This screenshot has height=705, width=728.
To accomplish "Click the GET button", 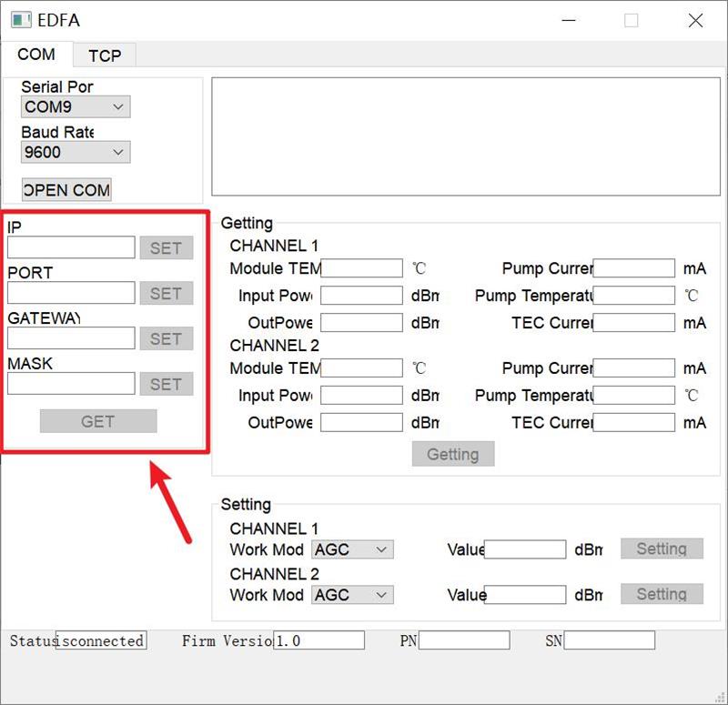I will pos(97,420).
